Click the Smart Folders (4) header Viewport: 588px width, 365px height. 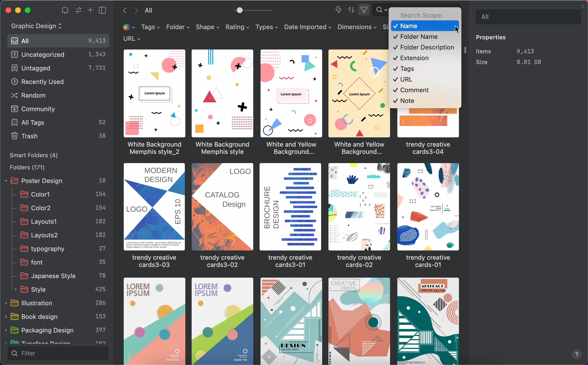pyautogui.click(x=33, y=155)
